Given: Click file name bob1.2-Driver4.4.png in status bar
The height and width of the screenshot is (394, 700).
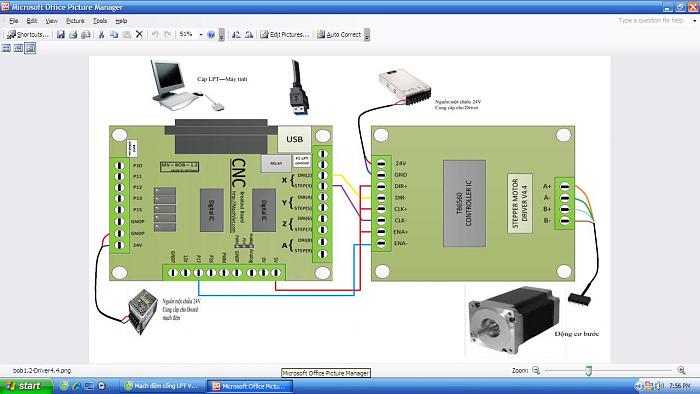Looking at the screenshot, I should [42, 371].
